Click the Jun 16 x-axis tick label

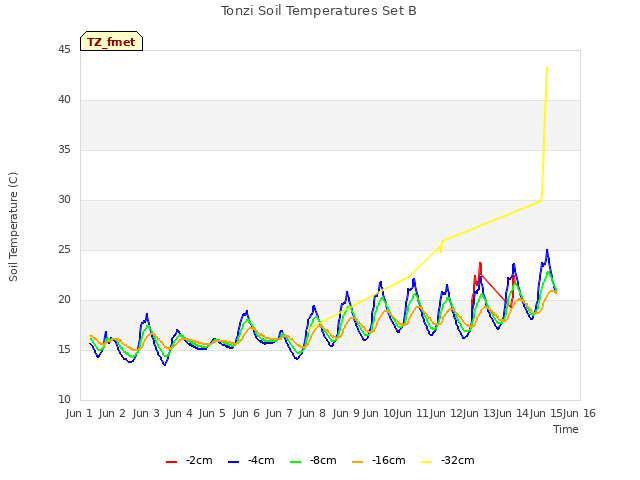pos(579,413)
